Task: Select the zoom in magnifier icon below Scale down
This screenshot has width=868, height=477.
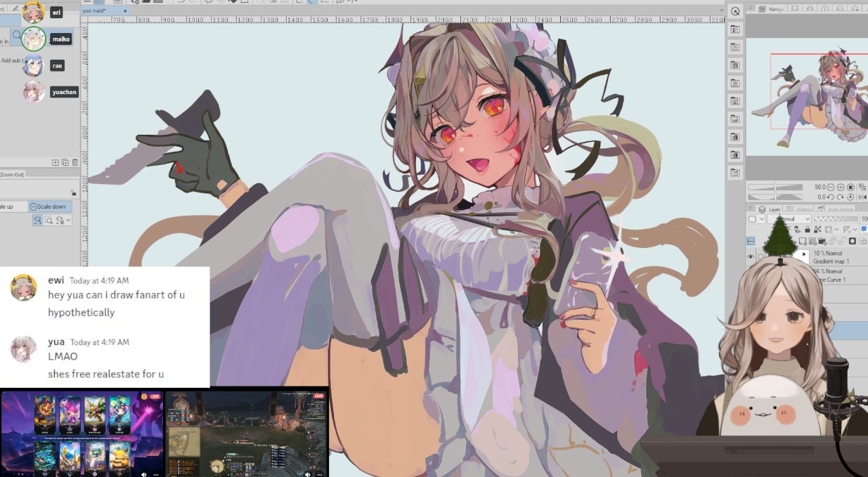Action: (x=39, y=220)
